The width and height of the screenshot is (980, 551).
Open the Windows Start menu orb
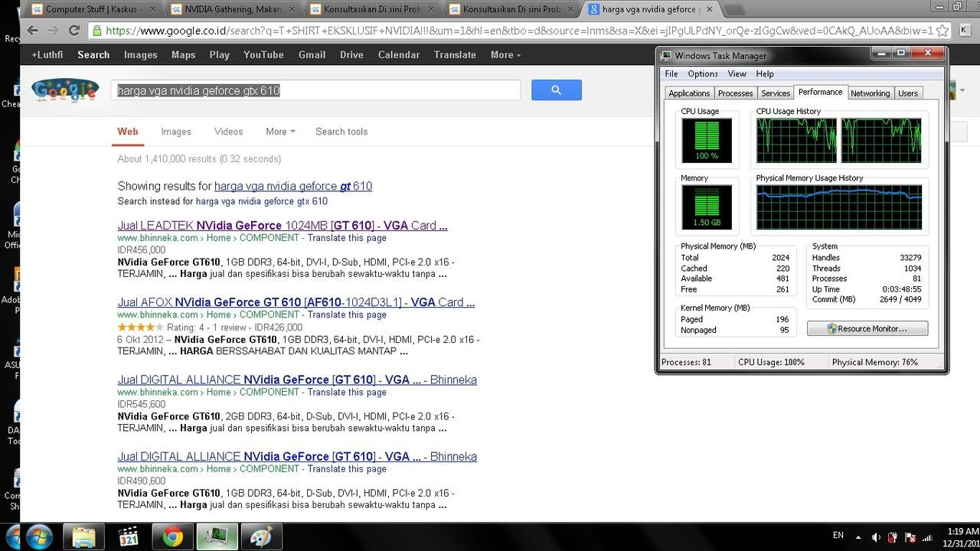pyautogui.click(x=38, y=536)
